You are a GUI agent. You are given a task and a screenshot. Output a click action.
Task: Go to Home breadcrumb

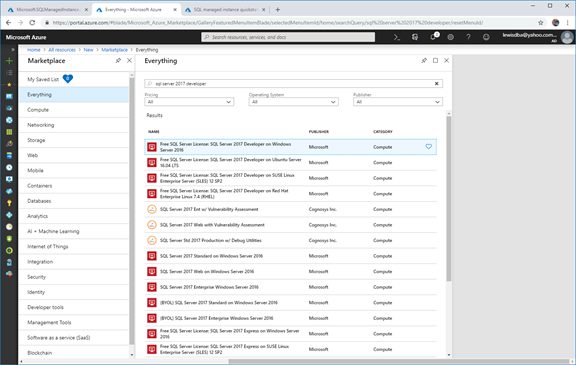coord(33,50)
